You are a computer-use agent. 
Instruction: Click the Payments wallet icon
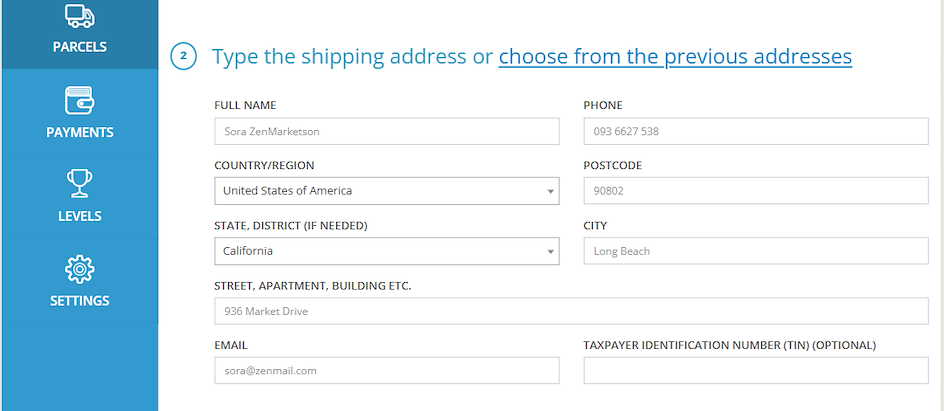click(x=79, y=101)
